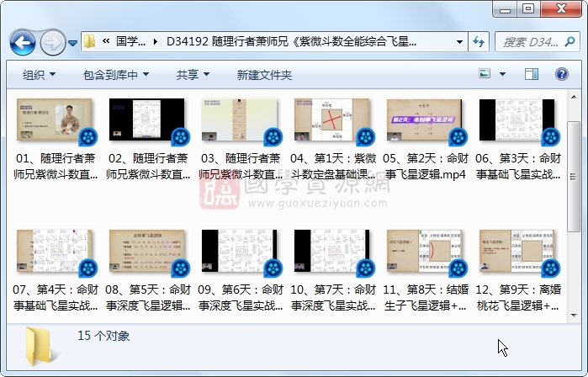Minimize the Explorer window
The width and height of the screenshot is (588, 377).
(x=505, y=9)
